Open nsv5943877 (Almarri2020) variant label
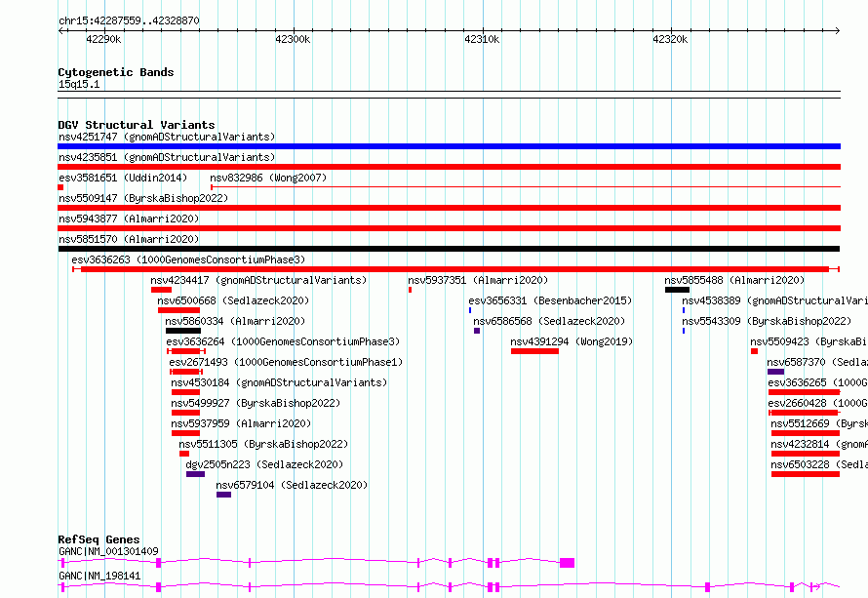This screenshot has width=868, height=598. pos(129,219)
